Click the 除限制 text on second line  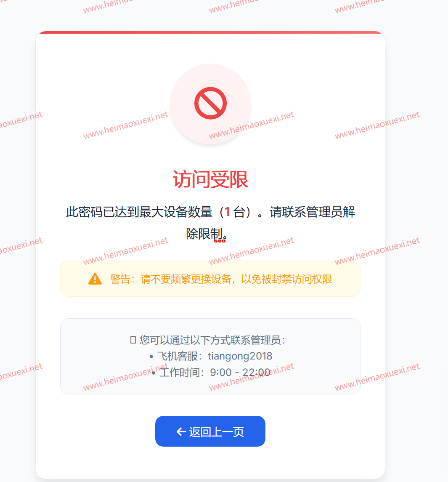click(x=204, y=234)
